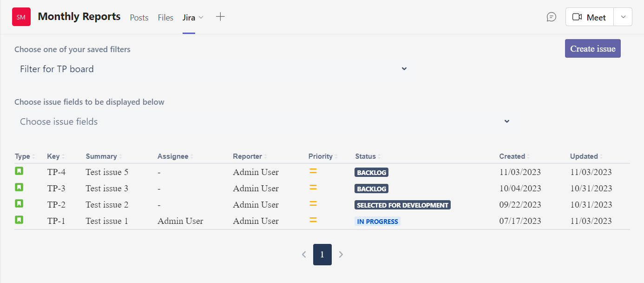Click the Create issue button
Screen dimensions: 644x283
tap(592, 48)
